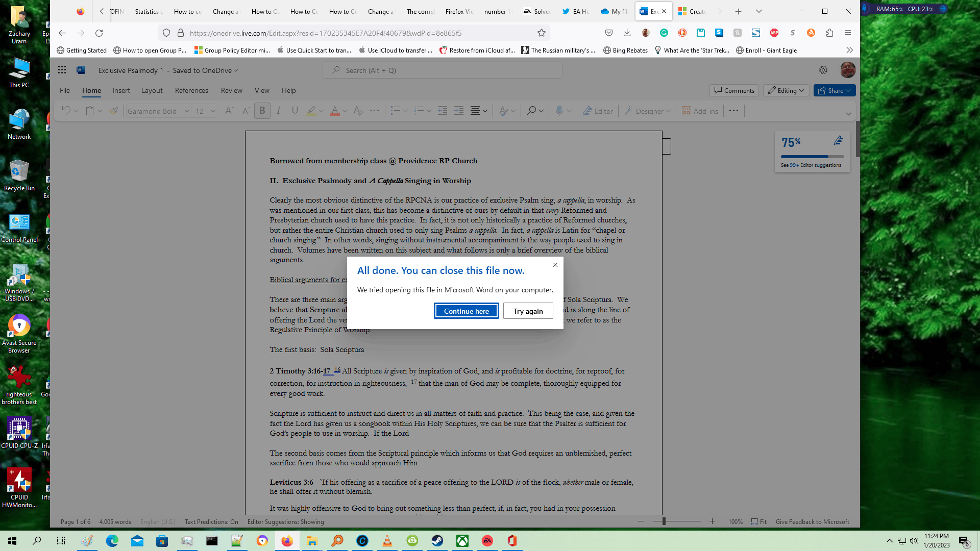Open the Word settings gear
The width and height of the screenshot is (980, 551).
pos(823,70)
